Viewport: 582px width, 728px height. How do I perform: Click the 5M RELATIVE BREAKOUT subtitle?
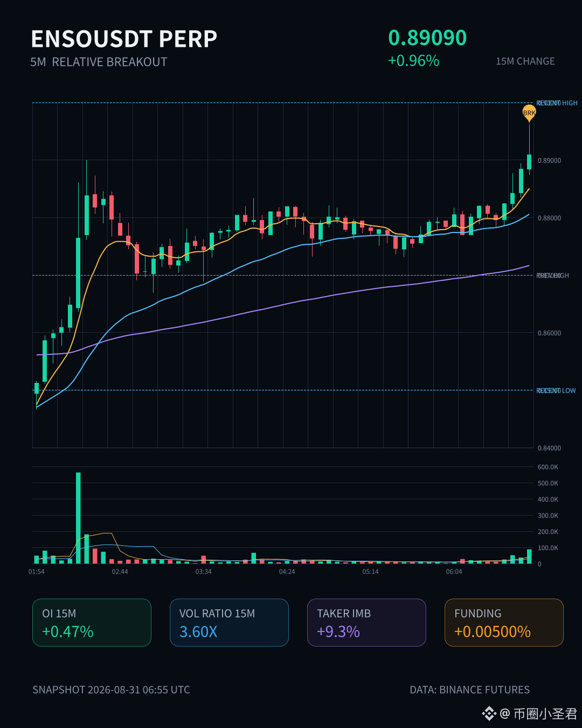point(99,62)
